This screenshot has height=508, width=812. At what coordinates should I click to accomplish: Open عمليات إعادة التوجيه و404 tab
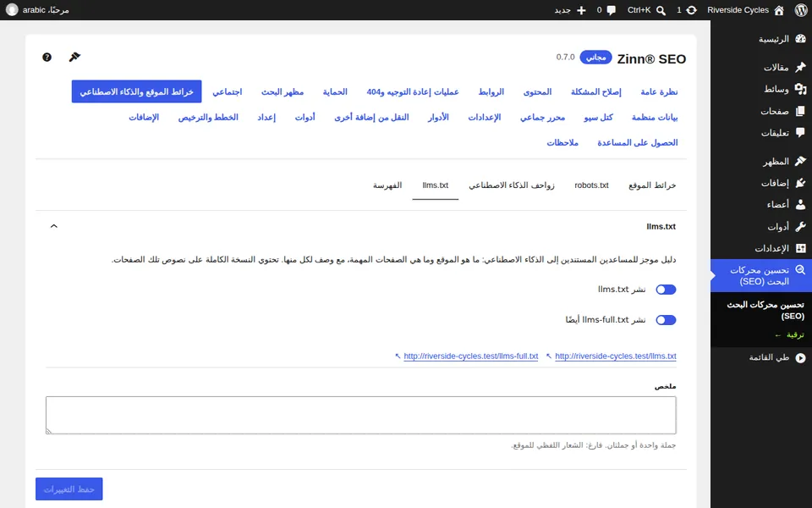coord(413,91)
